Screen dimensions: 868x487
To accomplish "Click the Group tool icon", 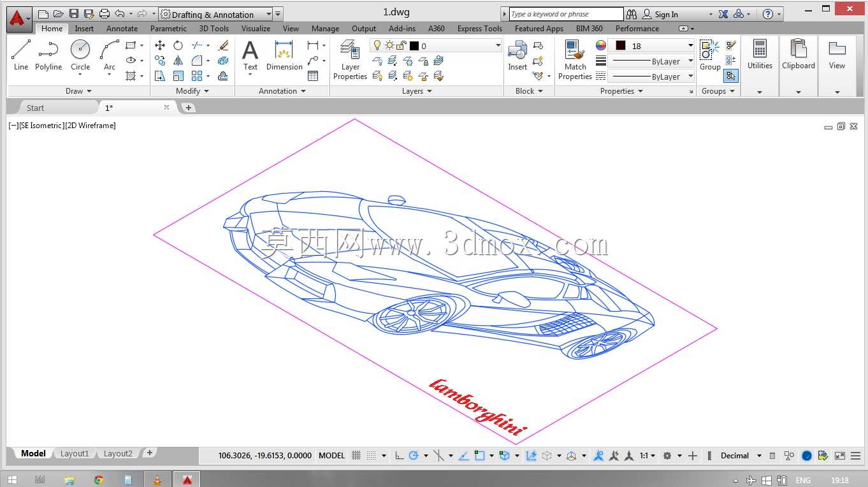I will (x=710, y=55).
